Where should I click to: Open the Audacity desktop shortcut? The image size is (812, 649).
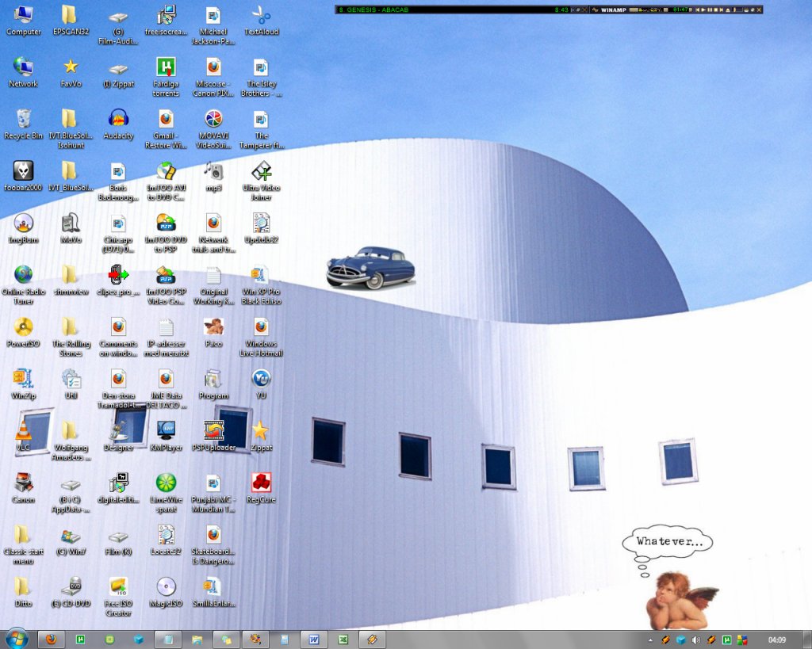click(118, 119)
